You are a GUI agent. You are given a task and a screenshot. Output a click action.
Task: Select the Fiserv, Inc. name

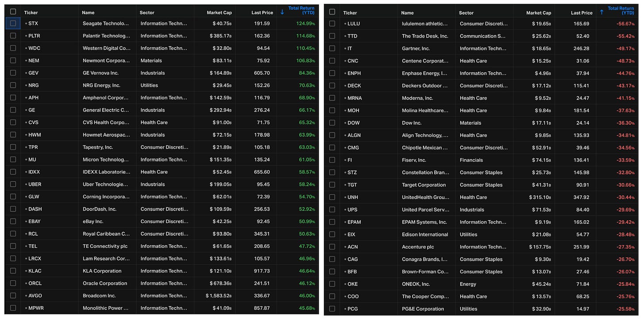414,160
